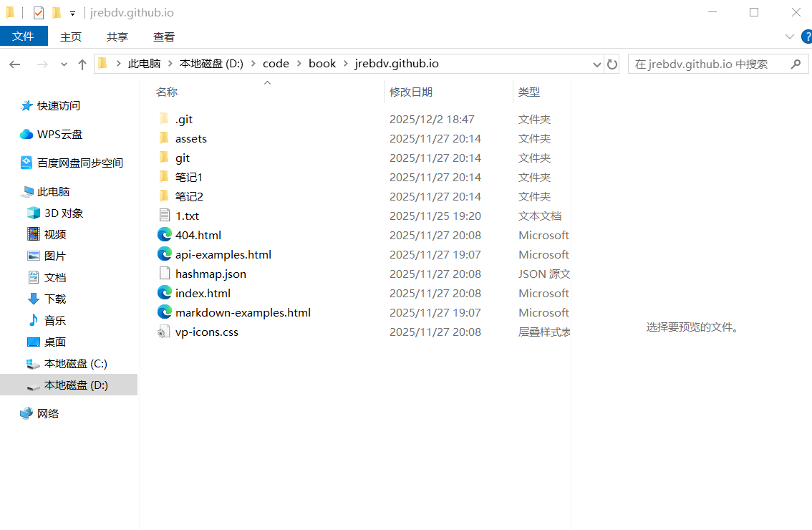
Task: Click the search box for jrebdv.github.io
Action: 707,64
